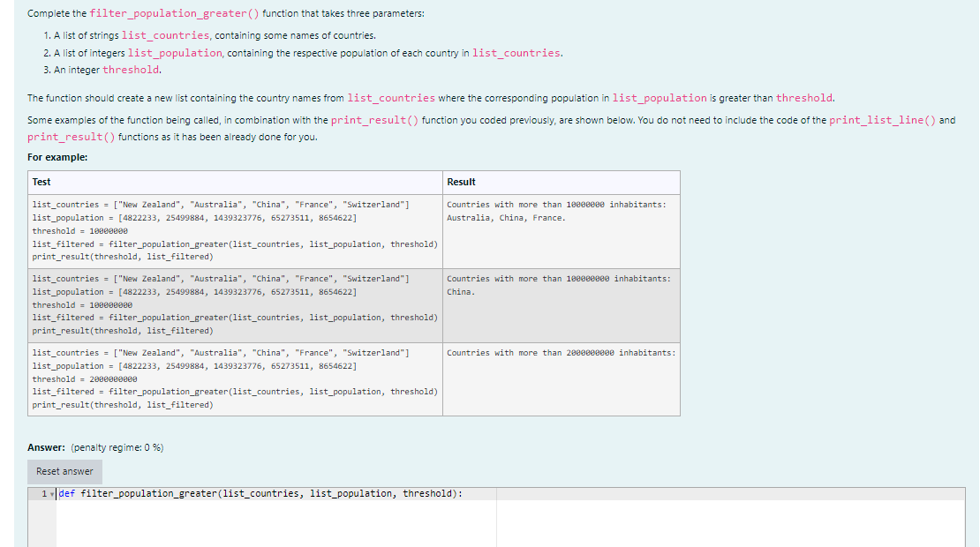The width and height of the screenshot is (980, 547).
Task: Click the Result column header
Action: [x=461, y=182]
